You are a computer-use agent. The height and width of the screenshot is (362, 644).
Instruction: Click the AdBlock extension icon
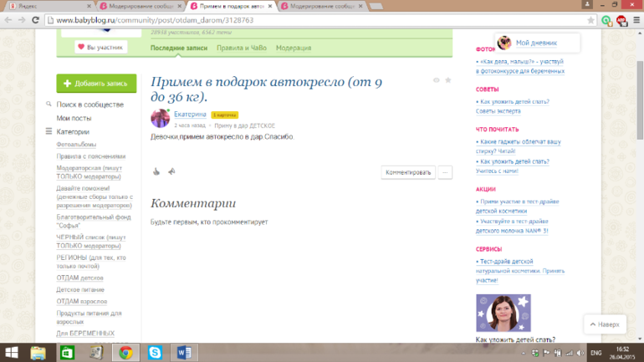point(620,19)
